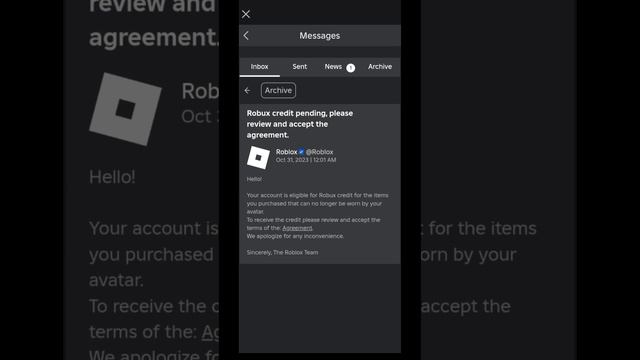Switch to the Inbox tab
Image resolution: width=640 pixels, height=360 pixels.
(260, 67)
